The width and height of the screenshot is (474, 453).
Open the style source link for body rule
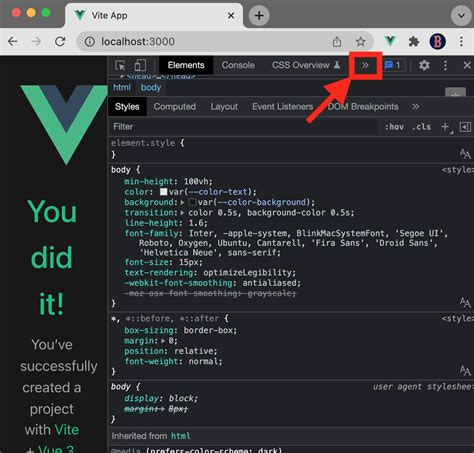click(458, 170)
